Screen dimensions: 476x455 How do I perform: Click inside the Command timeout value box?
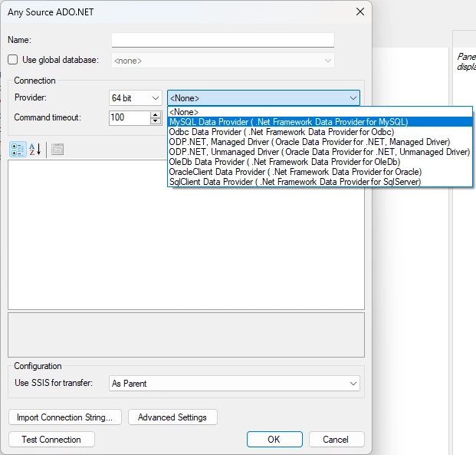coord(130,117)
